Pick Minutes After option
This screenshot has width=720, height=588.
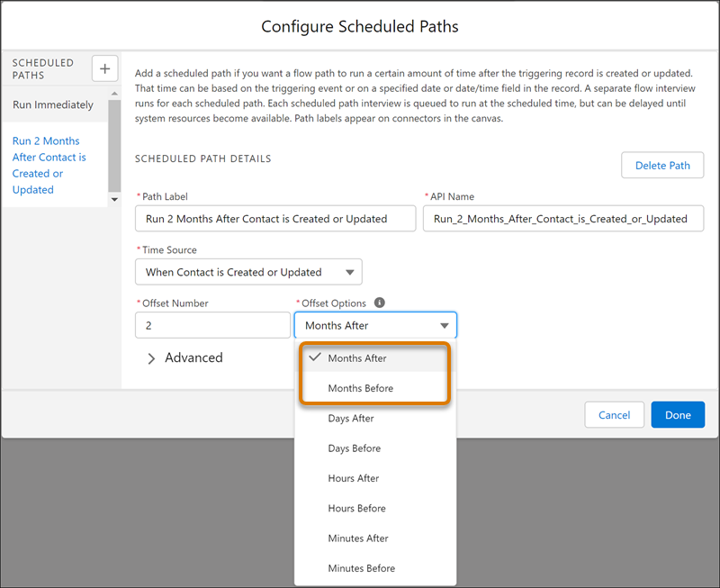point(357,538)
